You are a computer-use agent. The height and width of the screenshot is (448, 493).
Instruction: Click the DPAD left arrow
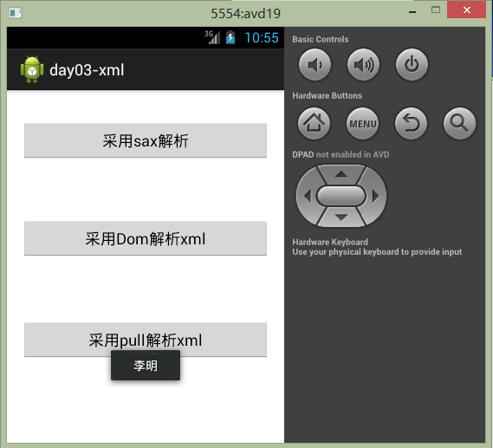pos(307,196)
